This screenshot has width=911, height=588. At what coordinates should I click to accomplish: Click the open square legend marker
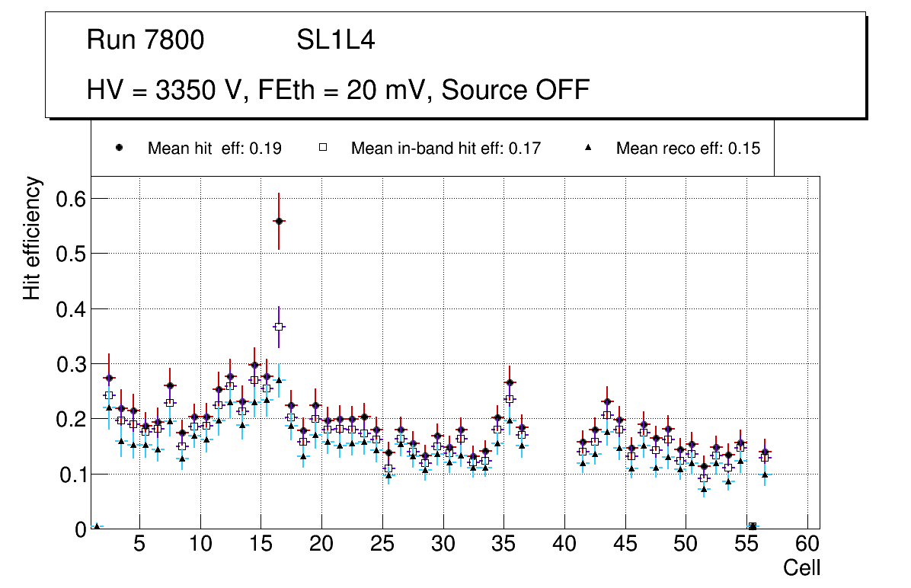pyautogui.click(x=323, y=149)
